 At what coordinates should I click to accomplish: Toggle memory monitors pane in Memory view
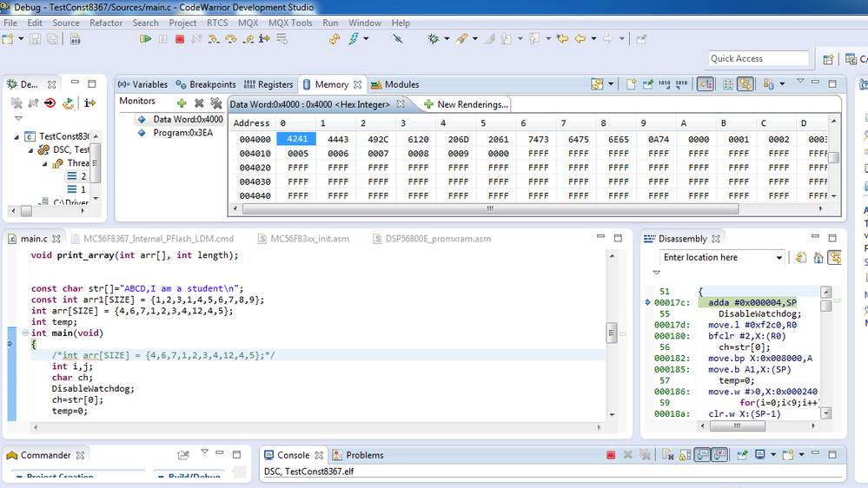(706, 84)
